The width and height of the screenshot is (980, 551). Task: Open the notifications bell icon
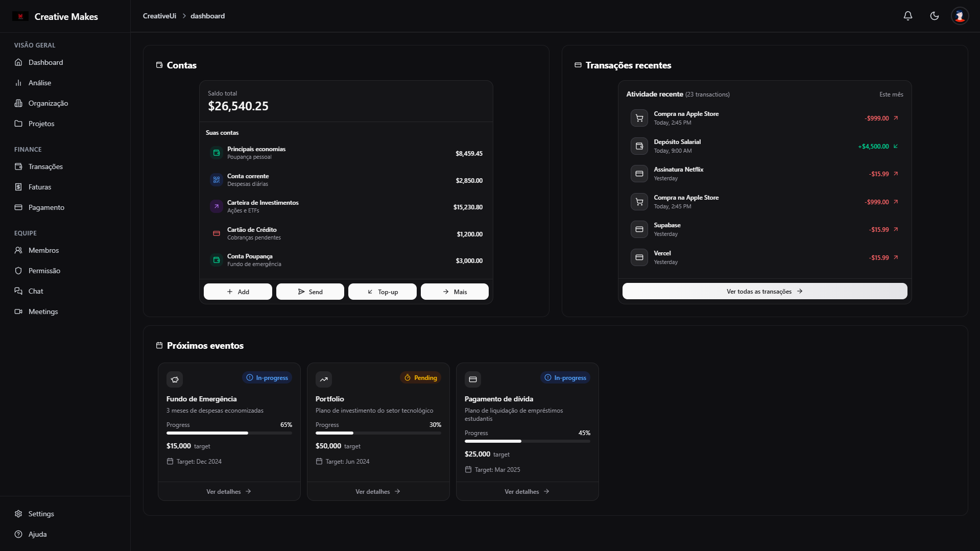907,16
